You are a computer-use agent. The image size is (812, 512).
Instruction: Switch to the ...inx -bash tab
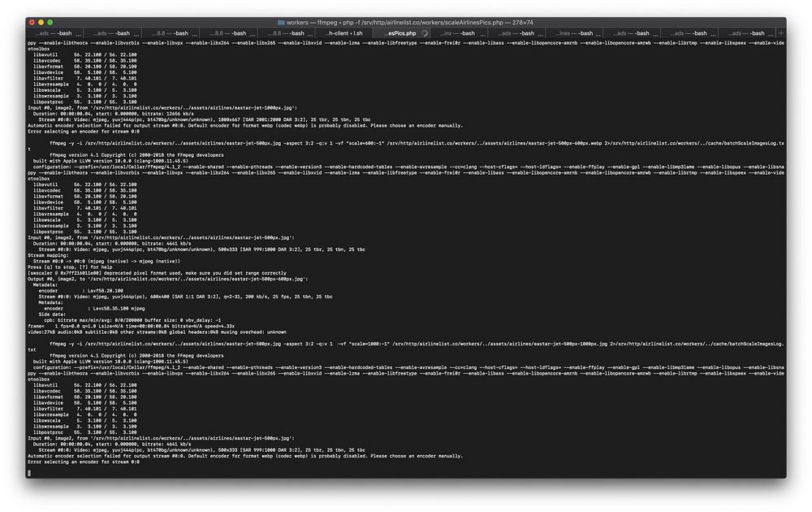[460, 33]
